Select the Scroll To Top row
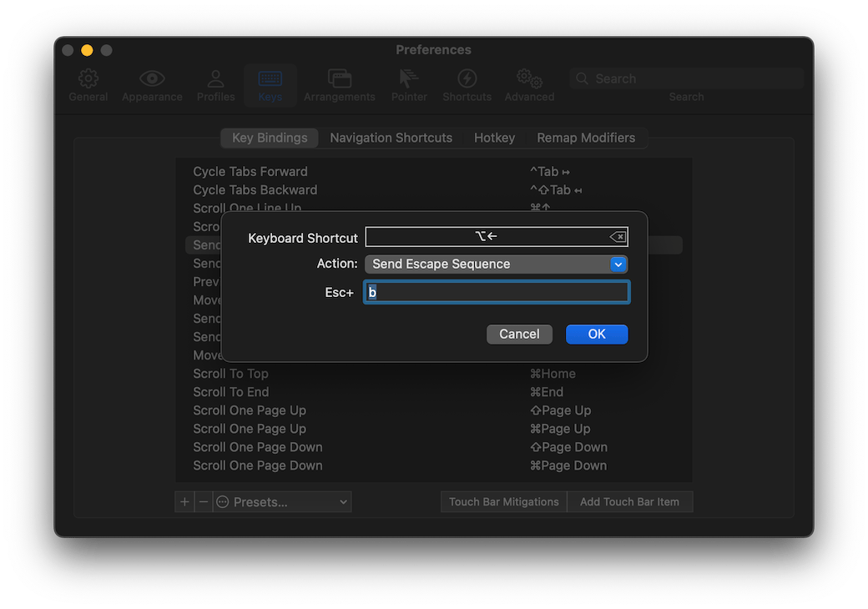The height and width of the screenshot is (609, 868). pos(434,374)
